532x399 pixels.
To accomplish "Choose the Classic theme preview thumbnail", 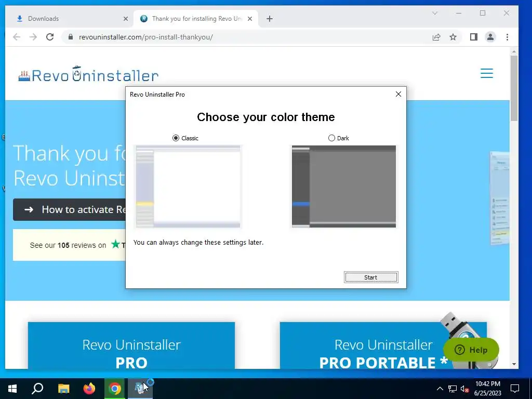I will 188,187.
